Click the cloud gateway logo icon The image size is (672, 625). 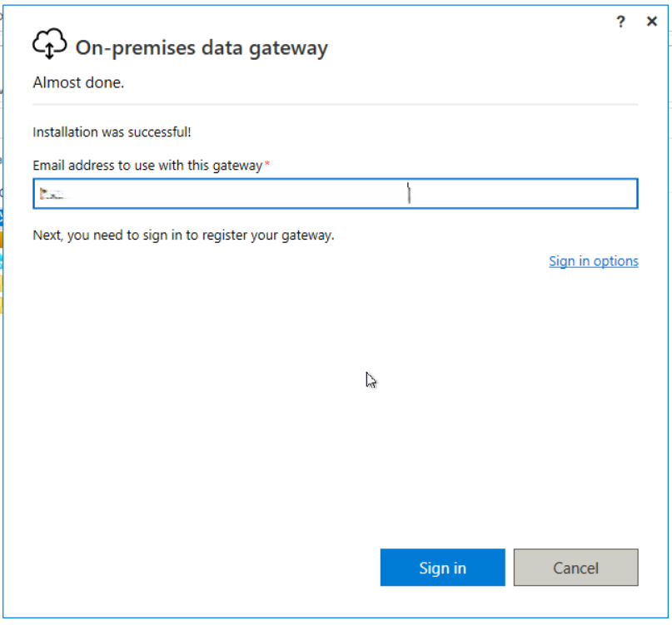(x=49, y=45)
